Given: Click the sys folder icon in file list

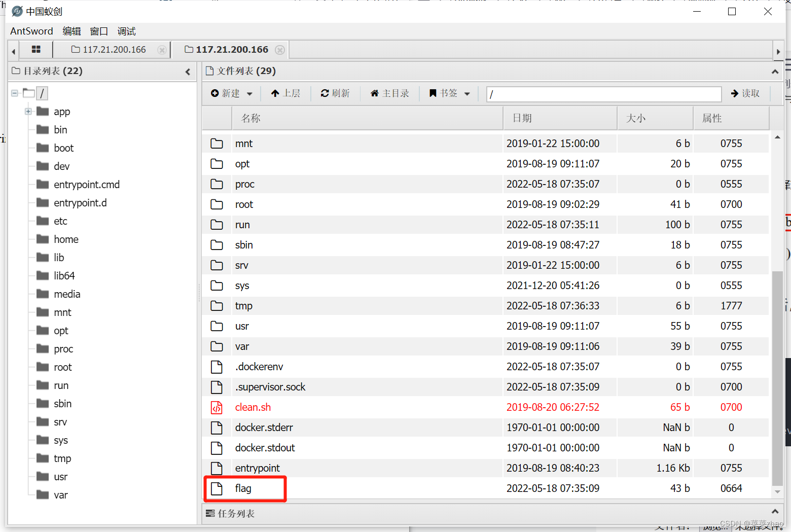Looking at the screenshot, I should 217,286.
